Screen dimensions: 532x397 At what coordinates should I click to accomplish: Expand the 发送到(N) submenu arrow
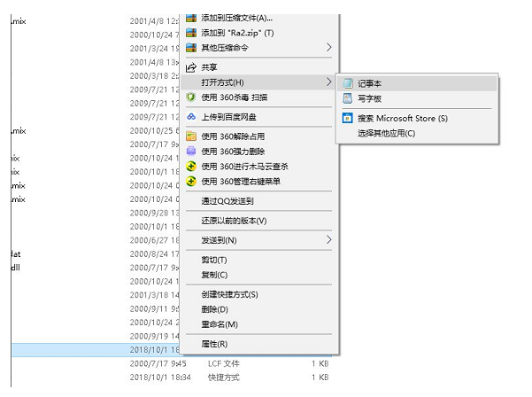click(329, 239)
